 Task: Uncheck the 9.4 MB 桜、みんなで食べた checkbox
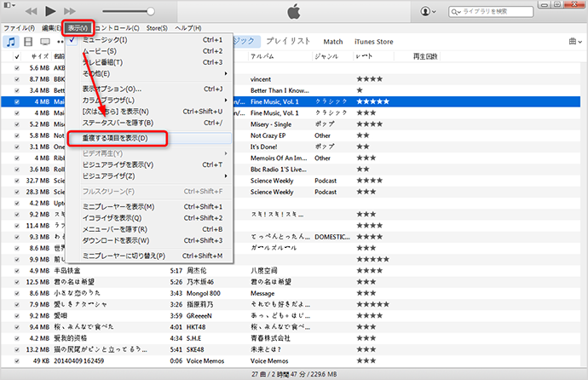coord(17,327)
